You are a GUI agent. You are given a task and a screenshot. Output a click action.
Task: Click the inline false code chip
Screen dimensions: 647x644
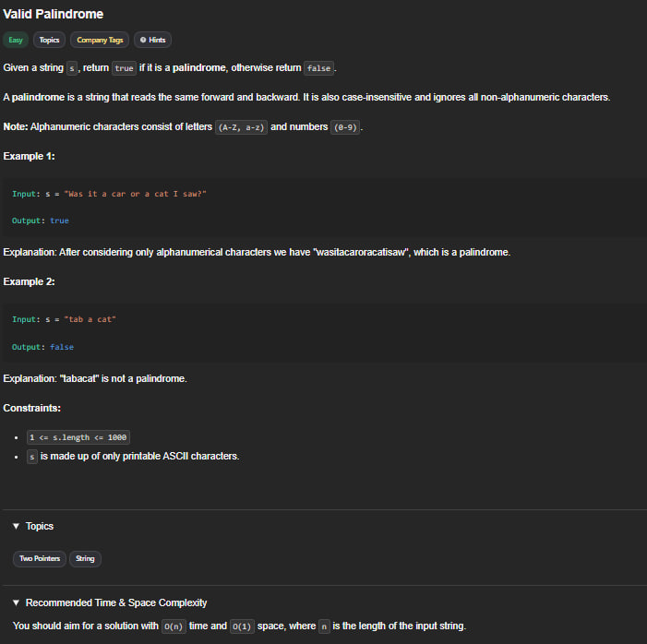(318, 68)
